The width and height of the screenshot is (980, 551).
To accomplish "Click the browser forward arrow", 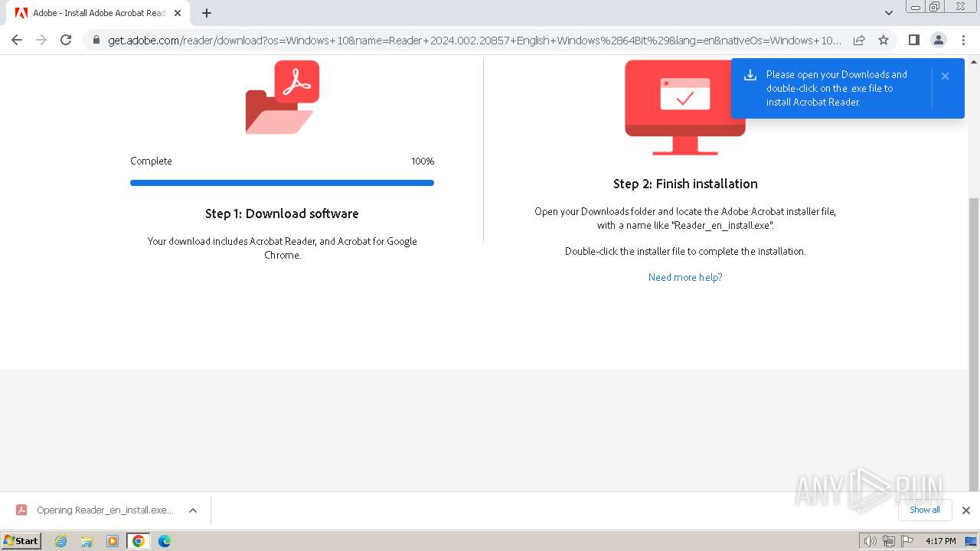I will tap(41, 40).
